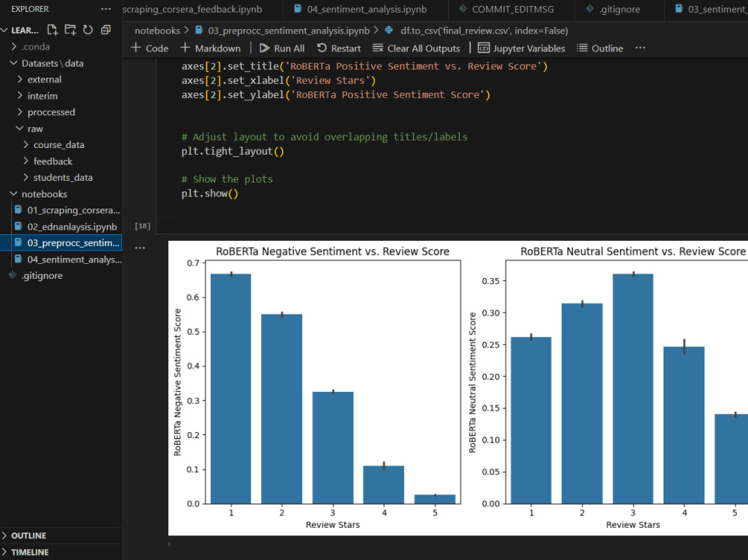The image size is (748, 560).
Task: Click notebooks breadcrumb segment
Action: 157,31
